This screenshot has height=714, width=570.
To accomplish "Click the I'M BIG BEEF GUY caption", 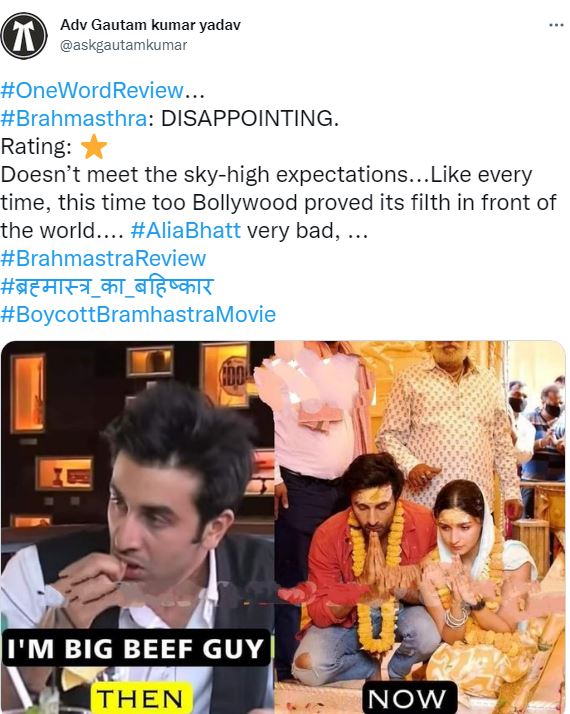I will 136,648.
